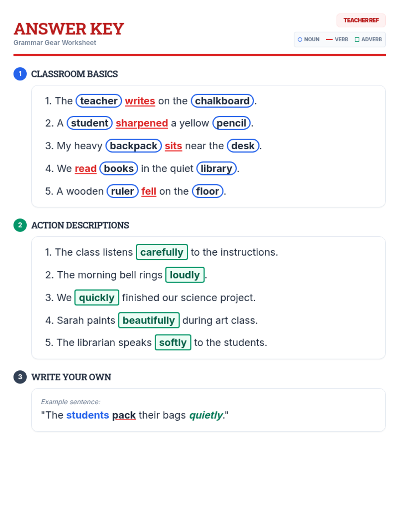Click the blue word 'students' in example

pyautogui.click(x=87, y=415)
